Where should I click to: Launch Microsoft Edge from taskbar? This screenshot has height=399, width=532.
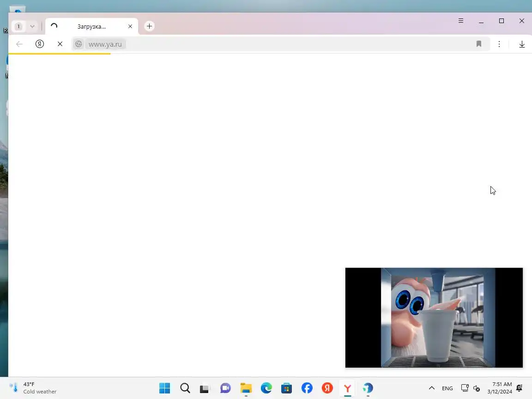pos(266,388)
